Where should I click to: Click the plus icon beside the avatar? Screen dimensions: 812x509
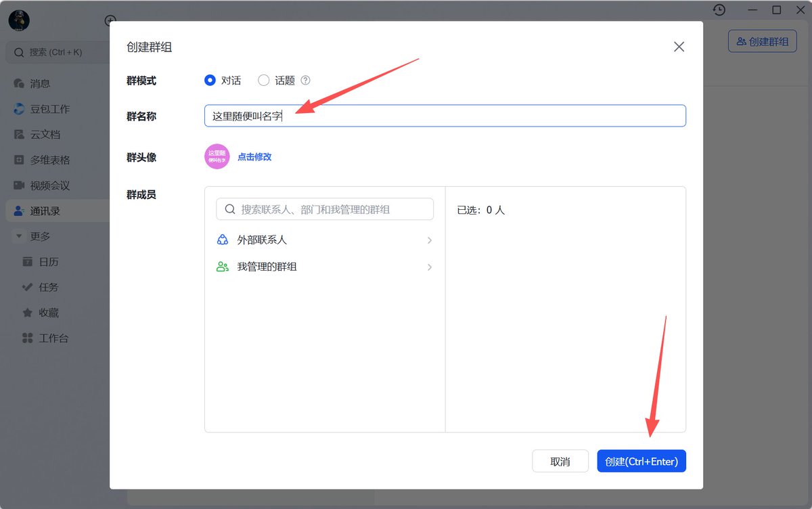click(110, 21)
